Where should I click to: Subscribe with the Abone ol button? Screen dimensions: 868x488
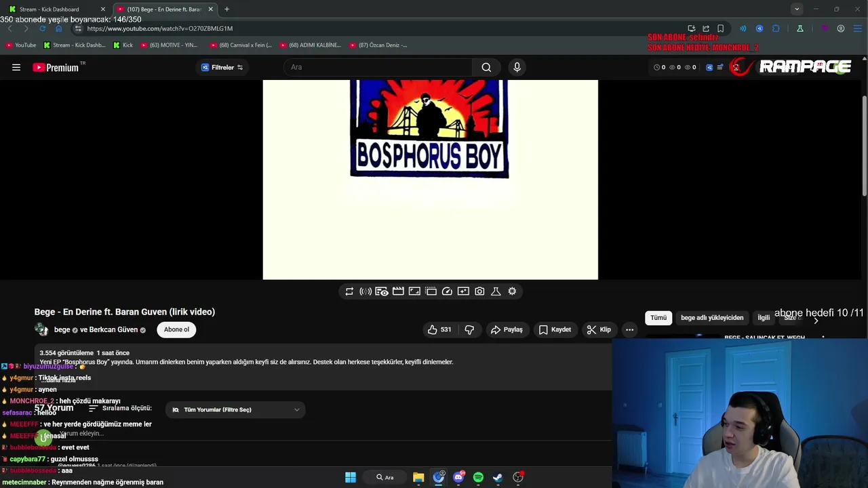tap(176, 329)
